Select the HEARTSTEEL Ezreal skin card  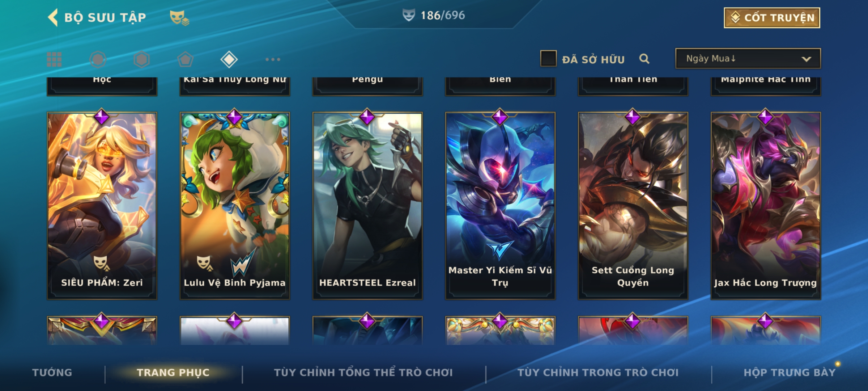point(367,206)
